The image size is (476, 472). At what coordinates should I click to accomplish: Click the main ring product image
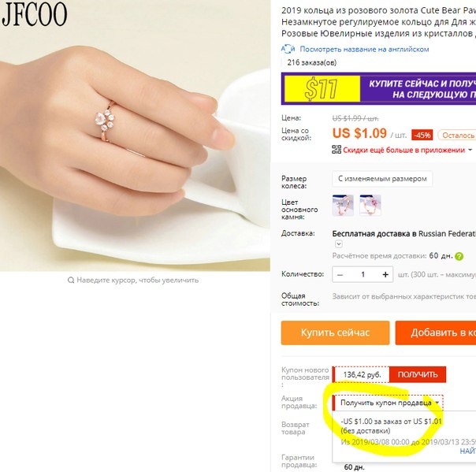tap(135, 136)
